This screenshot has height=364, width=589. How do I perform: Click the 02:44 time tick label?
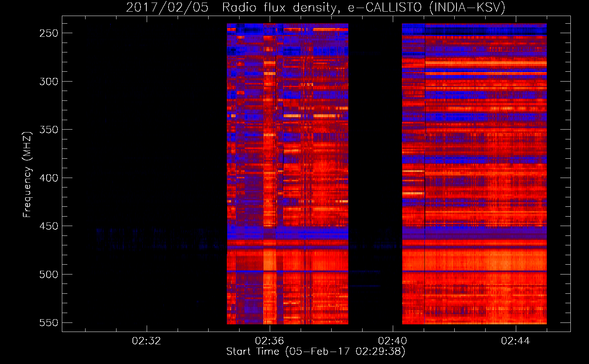[x=516, y=341]
